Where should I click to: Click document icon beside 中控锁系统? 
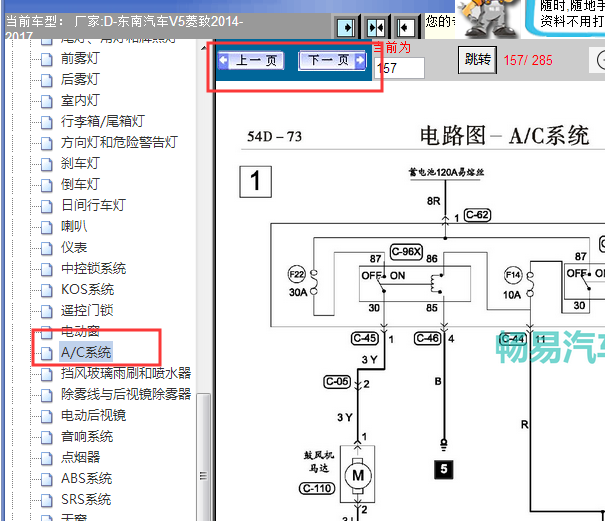point(47,269)
